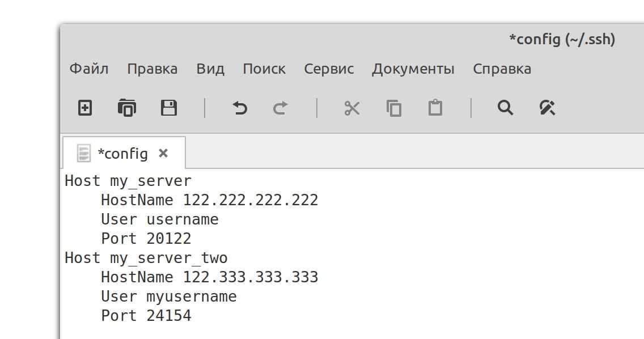Screen dimensions: 644x339
Task: Close the *config tab
Action: (x=163, y=153)
